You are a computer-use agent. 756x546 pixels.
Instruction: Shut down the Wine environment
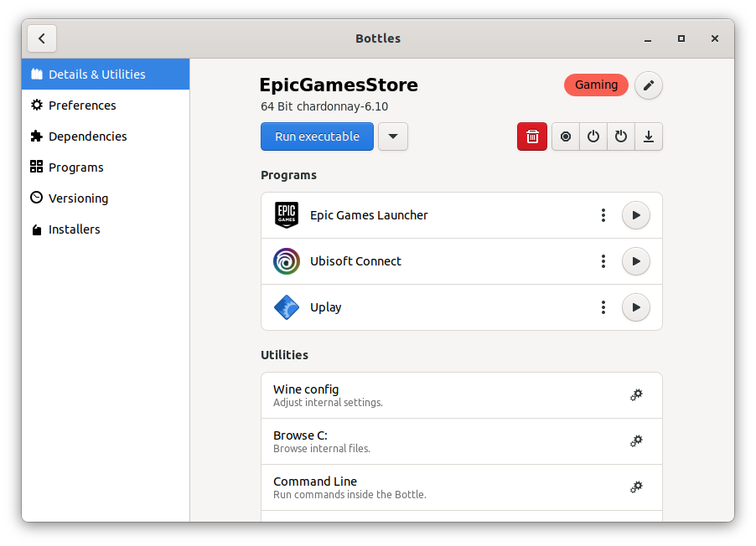[593, 136]
